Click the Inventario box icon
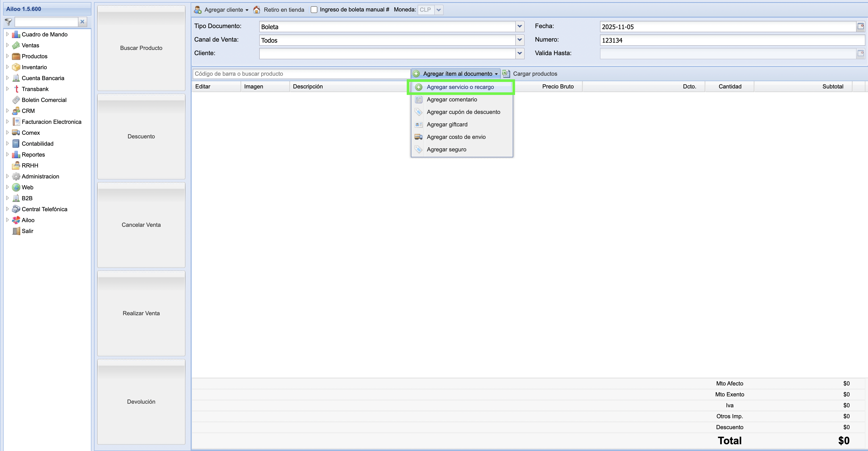 point(16,67)
